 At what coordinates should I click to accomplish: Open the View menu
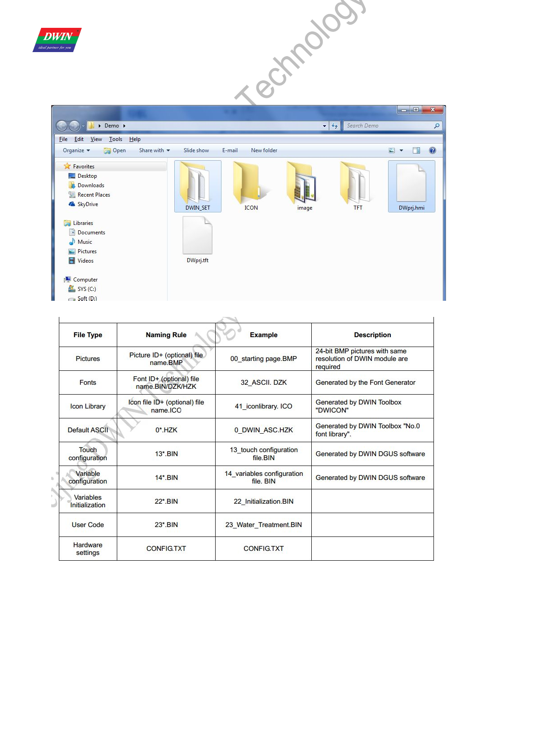(96, 139)
